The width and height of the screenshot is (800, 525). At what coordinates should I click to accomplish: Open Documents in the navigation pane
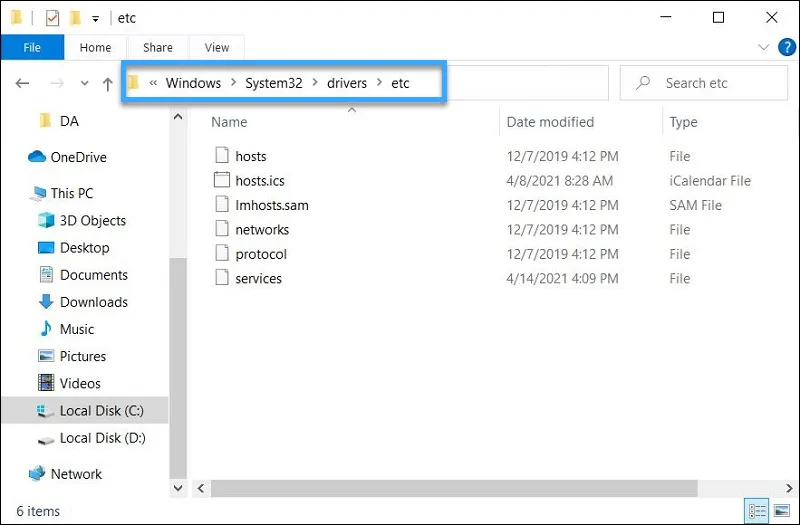(94, 274)
